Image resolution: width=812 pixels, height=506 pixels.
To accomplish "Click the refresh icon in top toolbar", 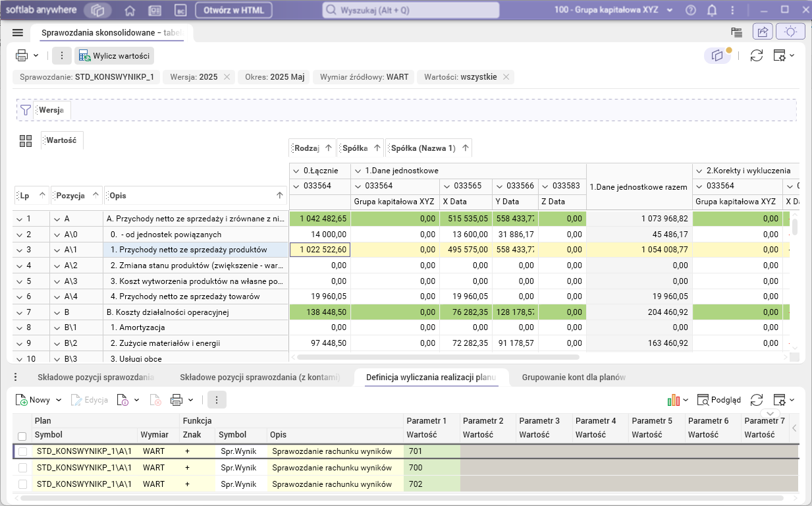I will point(757,56).
